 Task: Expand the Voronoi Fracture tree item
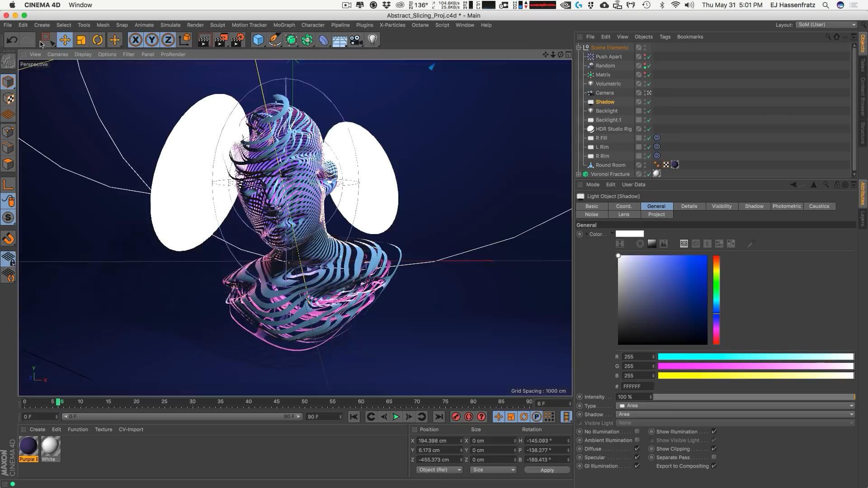579,174
